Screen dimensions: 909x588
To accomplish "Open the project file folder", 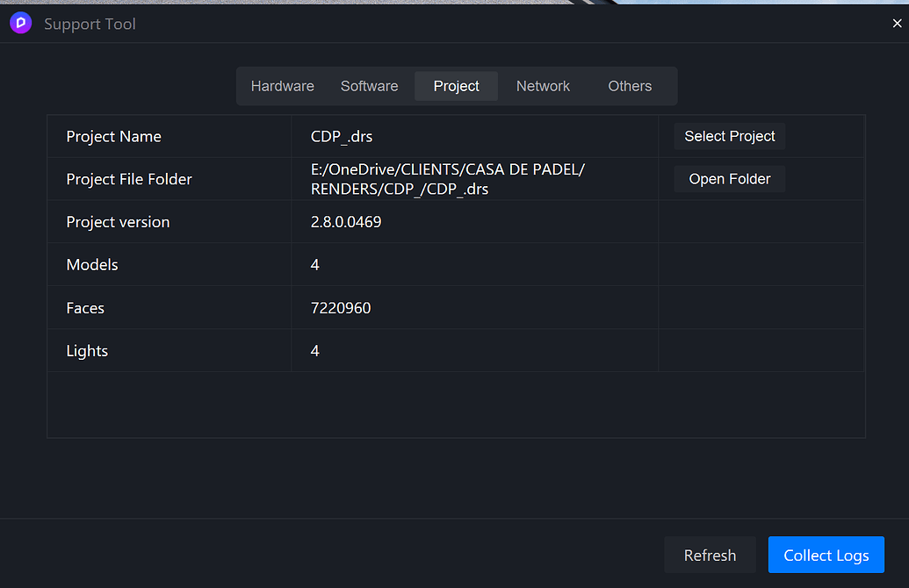I will tap(729, 179).
